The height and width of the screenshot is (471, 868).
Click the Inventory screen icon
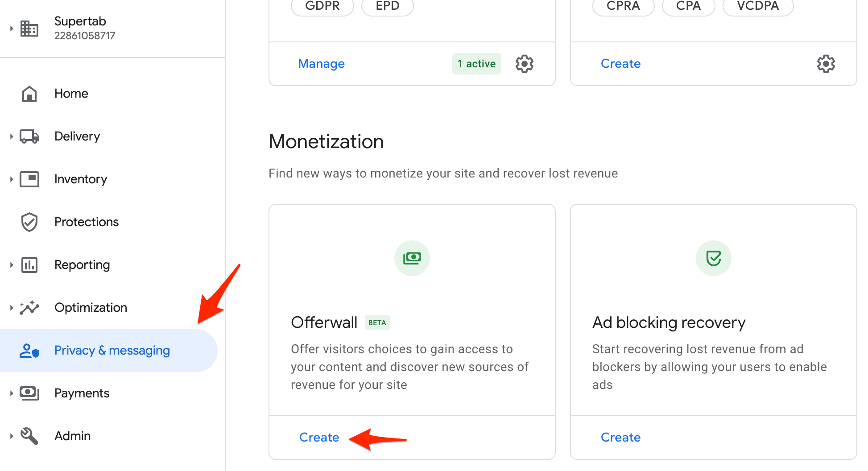pos(29,179)
